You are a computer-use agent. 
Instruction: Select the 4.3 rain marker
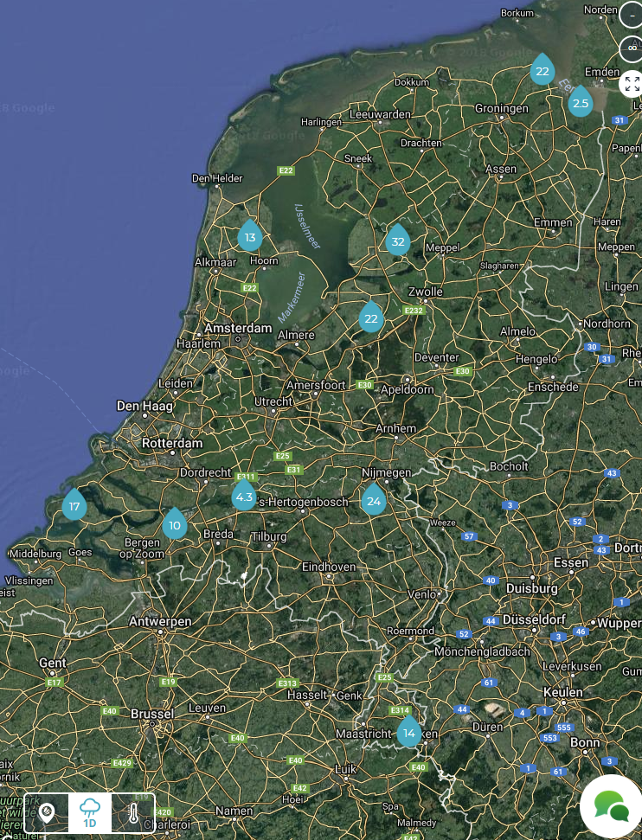(244, 497)
